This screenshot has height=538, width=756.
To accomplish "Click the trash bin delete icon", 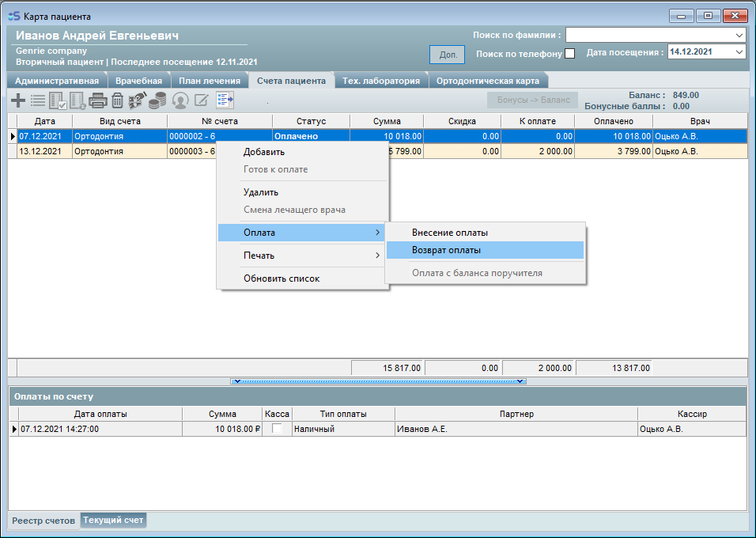I will click(x=117, y=100).
